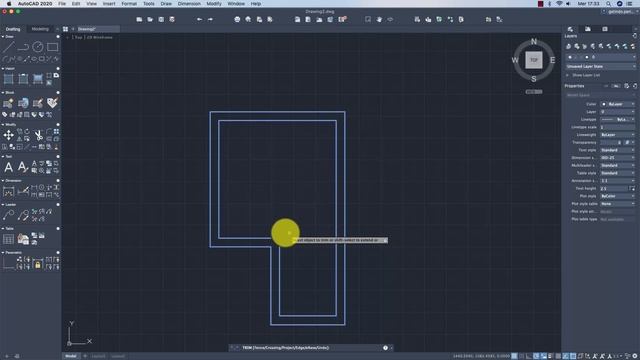Open the Color ByLayer dropdown
The height and width of the screenshot is (360, 640).
tap(618, 104)
